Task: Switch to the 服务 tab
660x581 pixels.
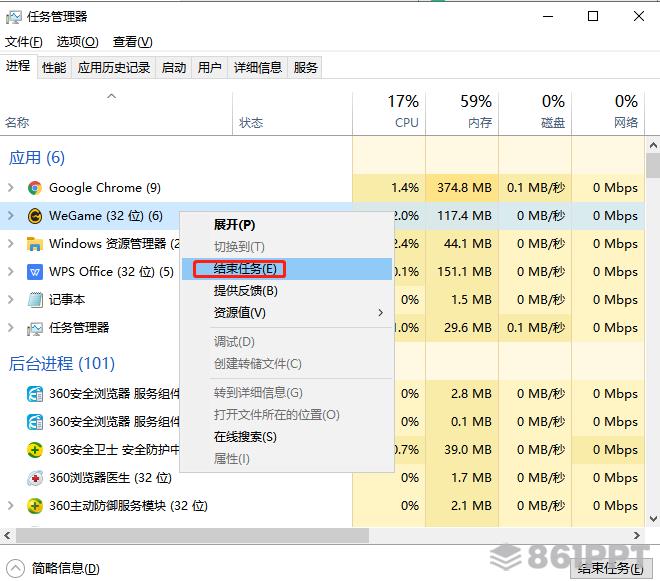Action: point(305,67)
